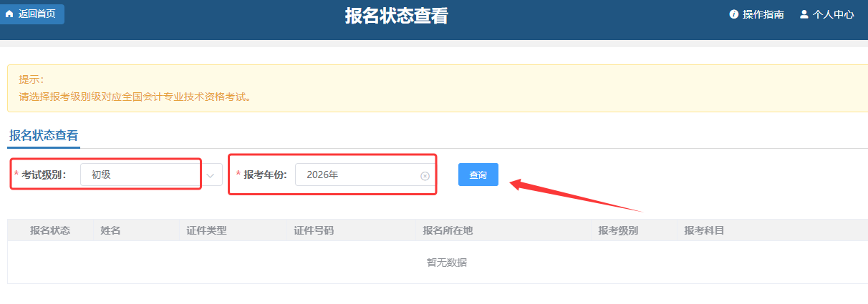The width and height of the screenshot is (868, 304).
Task: Click the 报名状态 column header
Action: 50,230
